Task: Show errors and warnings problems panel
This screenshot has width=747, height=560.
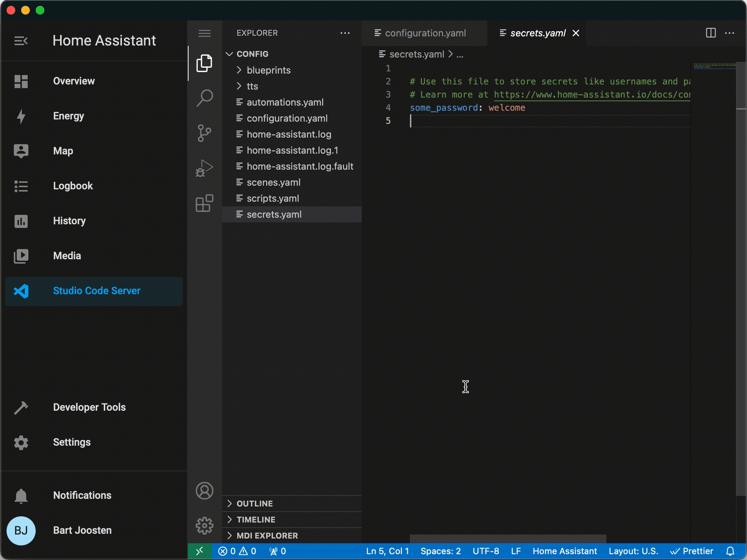Action: (x=237, y=551)
